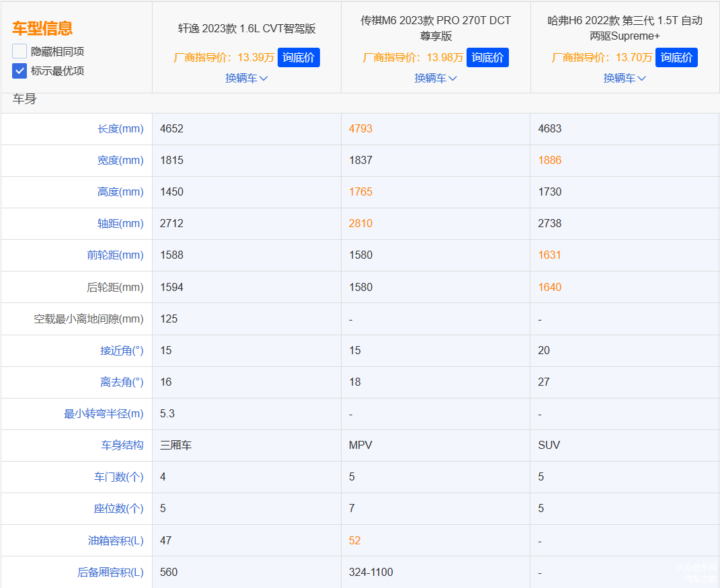Open 换辆车 dropdown under 轩逸
720x588 pixels.
pos(246,78)
